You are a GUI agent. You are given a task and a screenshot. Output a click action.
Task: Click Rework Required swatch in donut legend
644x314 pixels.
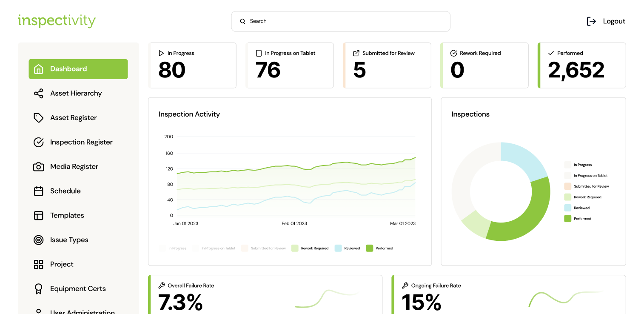[x=567, y=197]
